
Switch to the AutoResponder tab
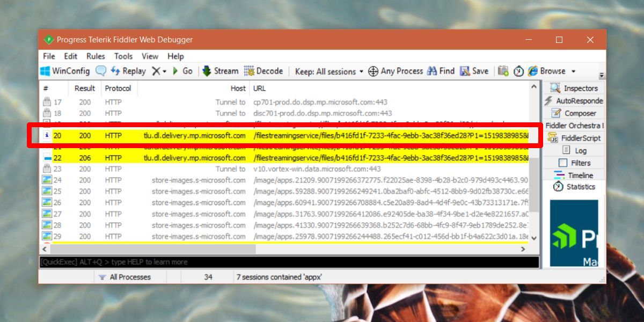pos(574,100)
